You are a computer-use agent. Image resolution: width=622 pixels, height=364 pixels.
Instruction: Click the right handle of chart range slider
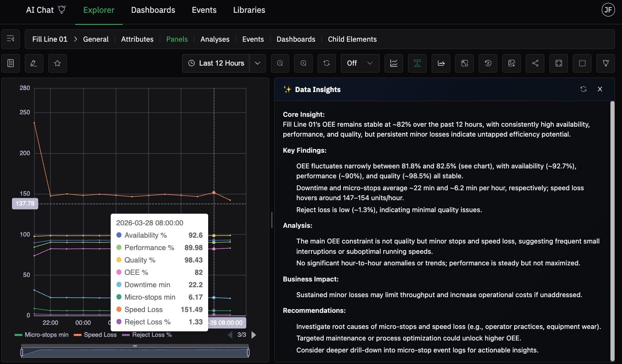(x=248, y=352)
